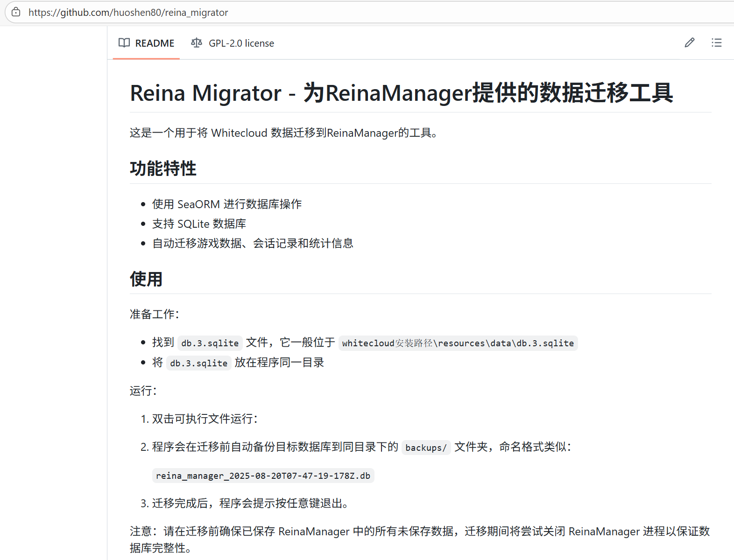Image resolution: width=734 pixels, height=560 pixels.
Task: Click db.3.sqlite code after 找到
Action: (x=210, y=343)
